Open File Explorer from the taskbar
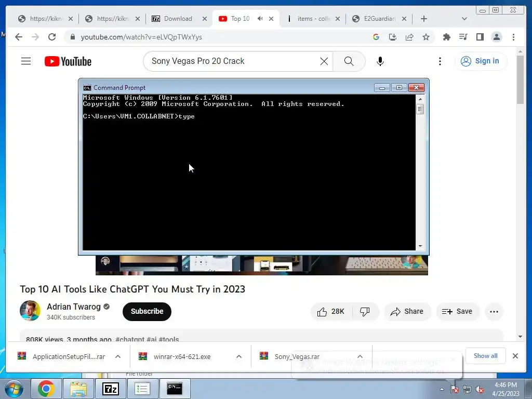532x399 pixels. (78, 389)
